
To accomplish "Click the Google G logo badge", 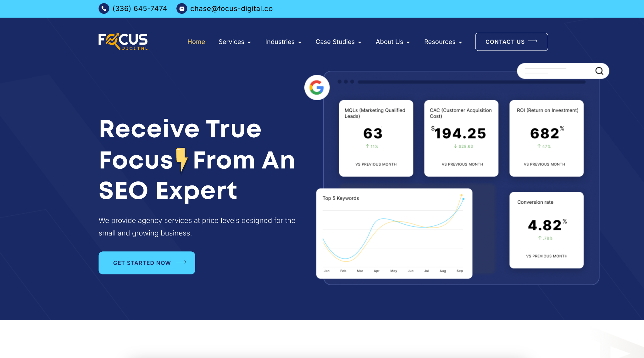I will (x=317, y=87).
